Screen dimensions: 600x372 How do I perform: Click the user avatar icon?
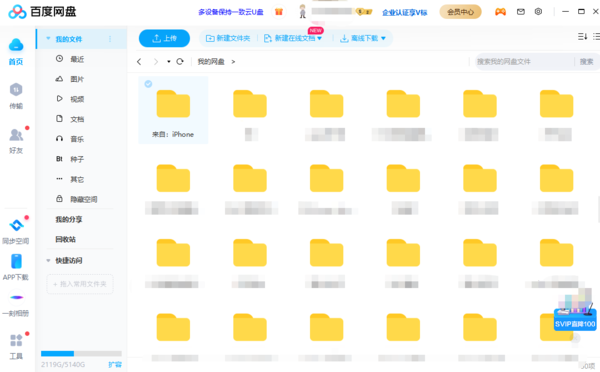(x=302, y=11)
